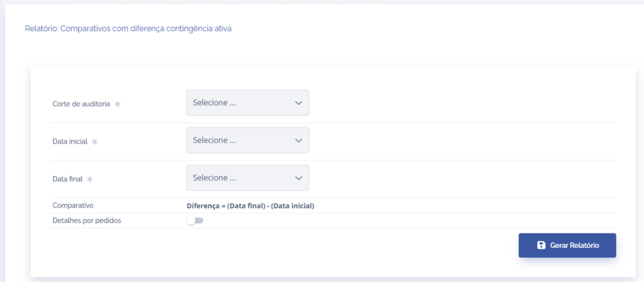644x282 pixels.
Task: Open the Data inicial dropdown arrow
Action: (x=299, y=140)
